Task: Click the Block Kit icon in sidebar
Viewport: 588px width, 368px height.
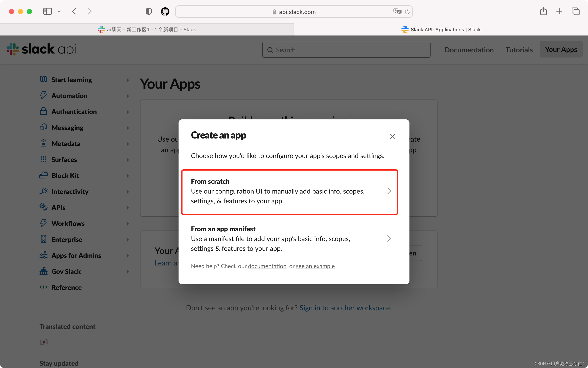Action: click(43, 175)
